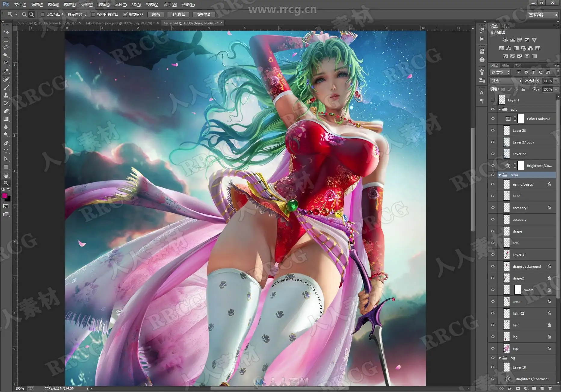The width and height of the screenshot is (561, 392).
Task: Select the Hand tool
Action: coord(6,175)
